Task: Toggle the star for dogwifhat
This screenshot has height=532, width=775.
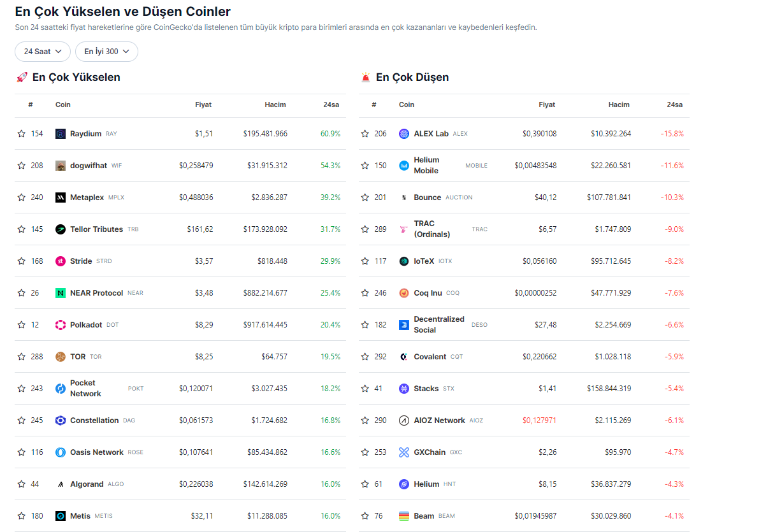Action: tap(22, 166)
